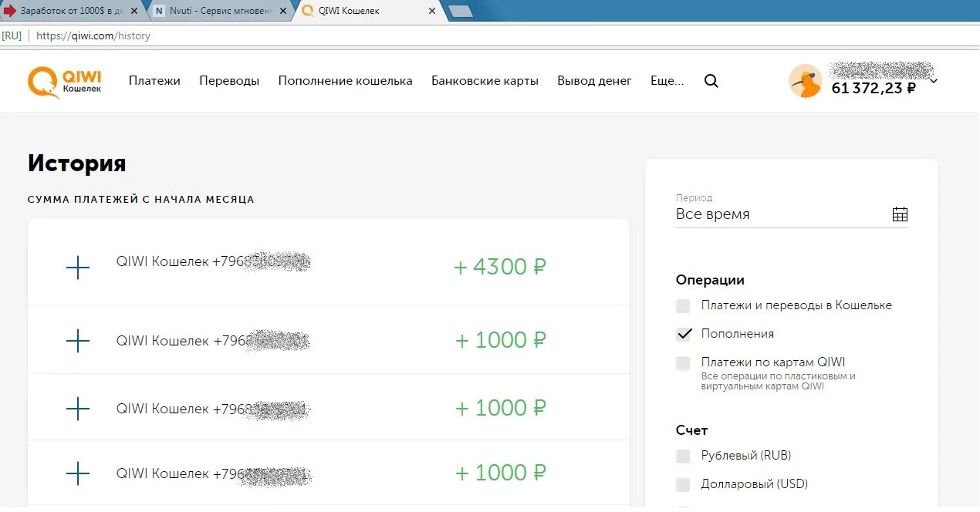Click the plus icon beside +4300 ₽
This screenshot has height=512, width=980.
[78, 268]
